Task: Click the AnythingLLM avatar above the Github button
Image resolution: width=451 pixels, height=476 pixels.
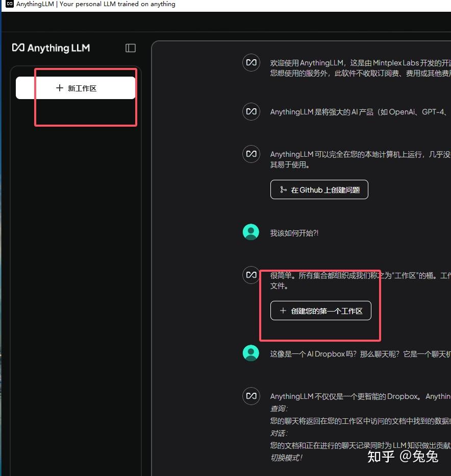Action: (251, 154)
